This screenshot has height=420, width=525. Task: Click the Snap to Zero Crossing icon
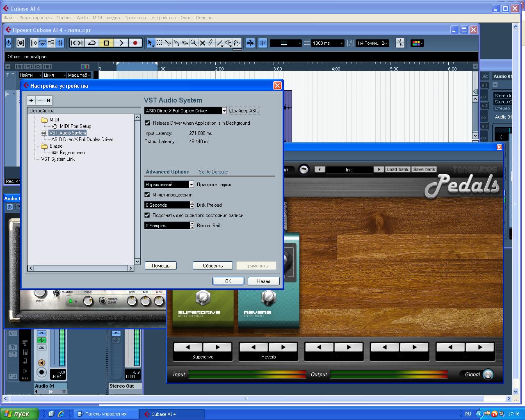point(400,43)
